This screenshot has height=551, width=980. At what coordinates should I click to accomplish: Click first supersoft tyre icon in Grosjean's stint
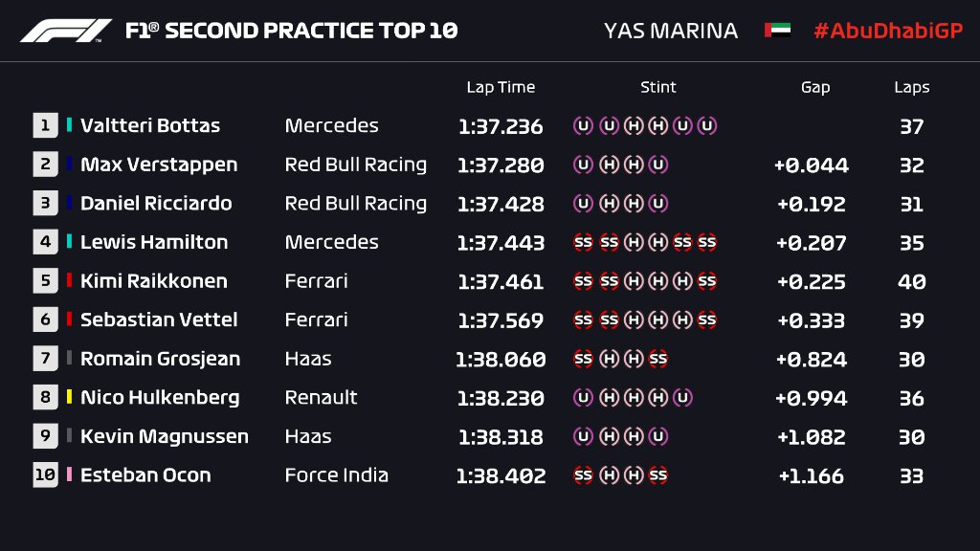pos(583,359)
